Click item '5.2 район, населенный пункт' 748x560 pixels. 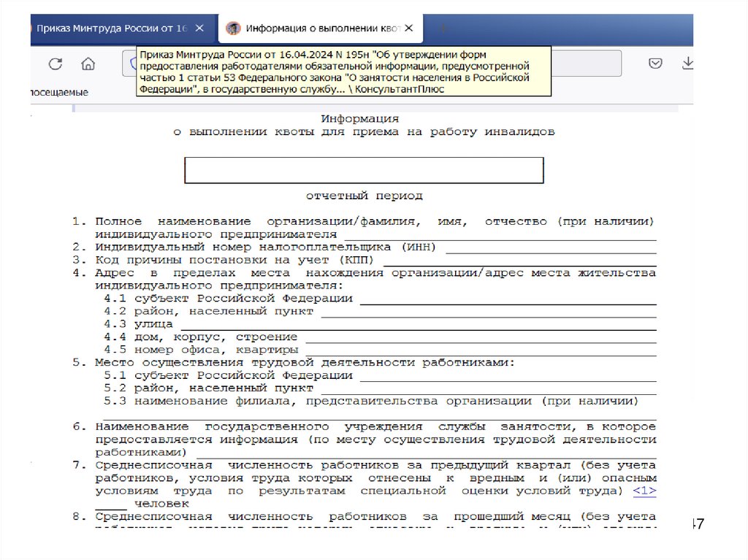tap(209, 388)
